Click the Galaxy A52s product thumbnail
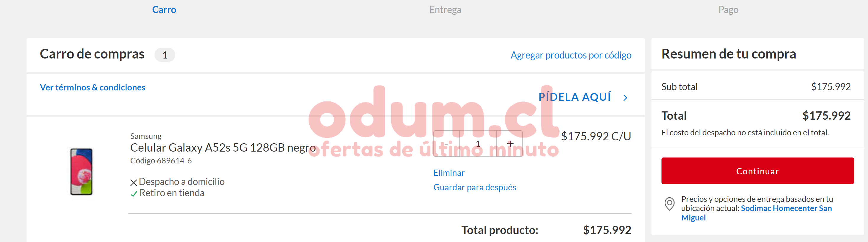868x242 pixels. 81,172
